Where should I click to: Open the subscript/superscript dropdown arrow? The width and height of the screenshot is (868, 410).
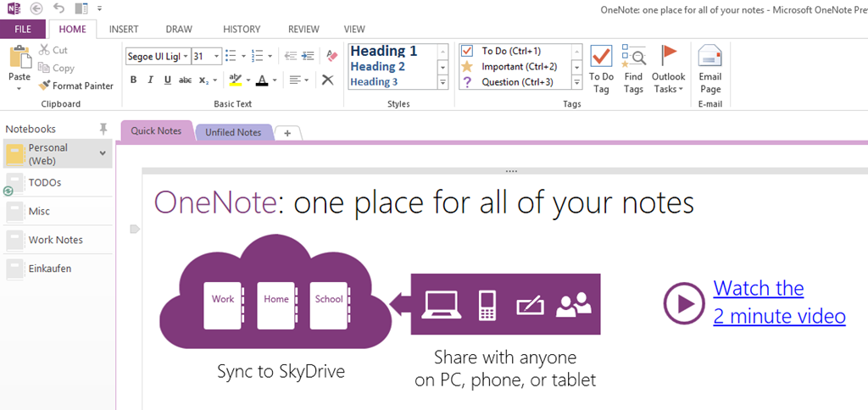click(214, 80)
